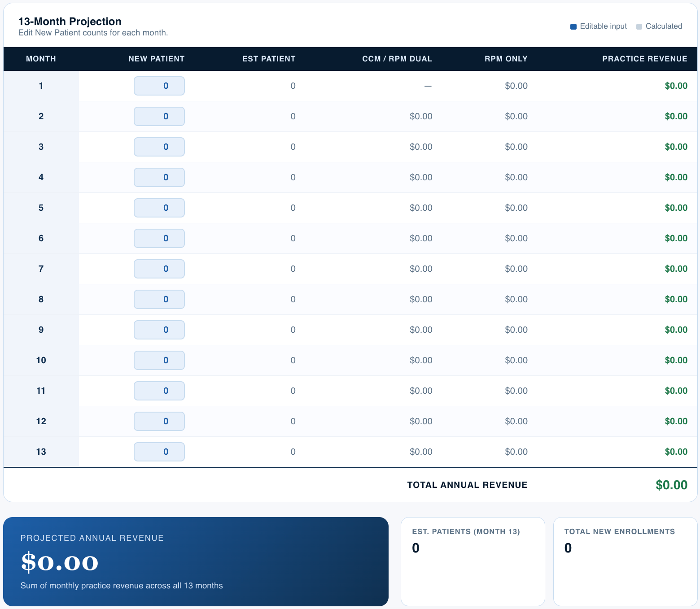Click the blue Editable input legend swatch
Image resolution: width=700 pixels, height=609 pixels.
click(x=573, y=26)
